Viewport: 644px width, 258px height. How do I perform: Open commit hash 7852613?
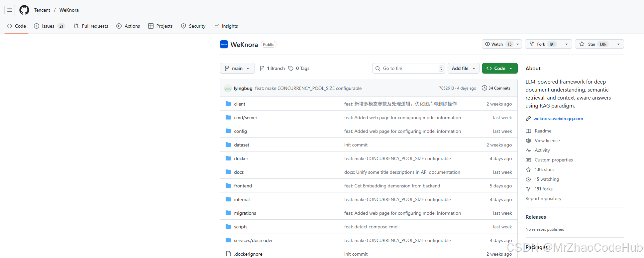point(446,88)
